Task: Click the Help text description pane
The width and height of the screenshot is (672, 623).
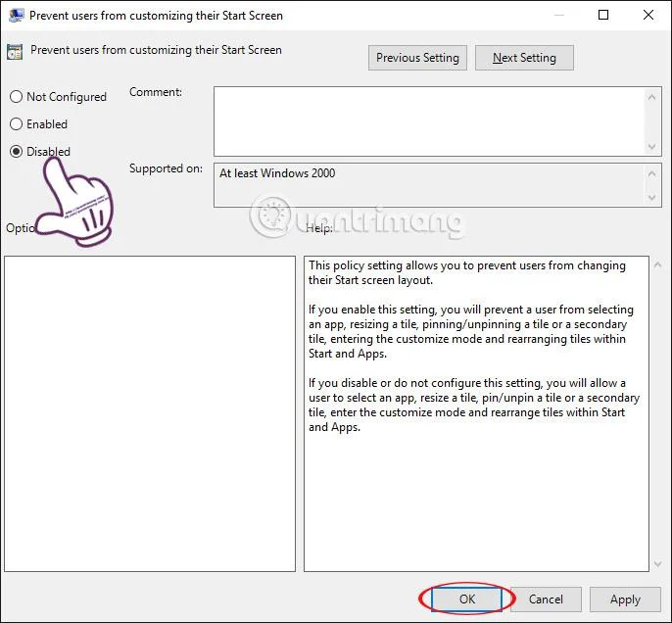Action: point(476,414)
